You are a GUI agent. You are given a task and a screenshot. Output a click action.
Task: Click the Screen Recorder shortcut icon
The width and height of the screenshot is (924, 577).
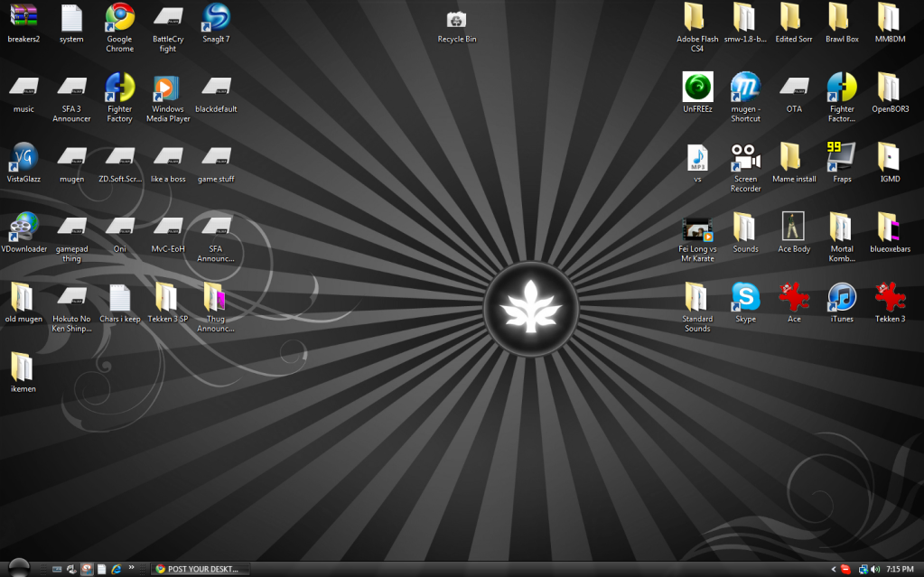tap(745, 157)
